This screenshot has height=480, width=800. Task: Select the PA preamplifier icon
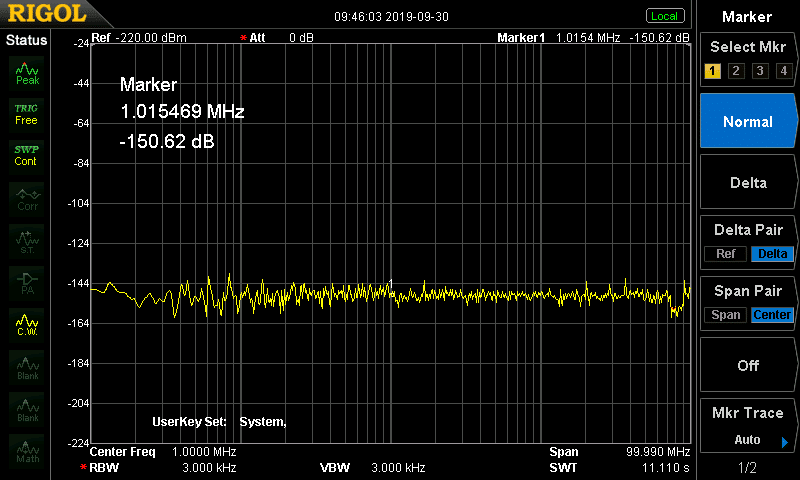tap(27, 283)
